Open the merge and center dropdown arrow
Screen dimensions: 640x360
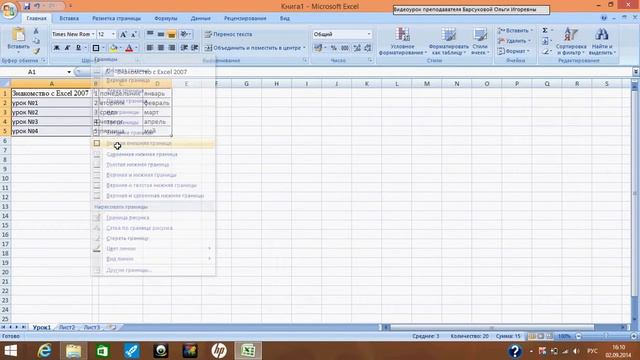pyautogui.click(x=304, y=48)
